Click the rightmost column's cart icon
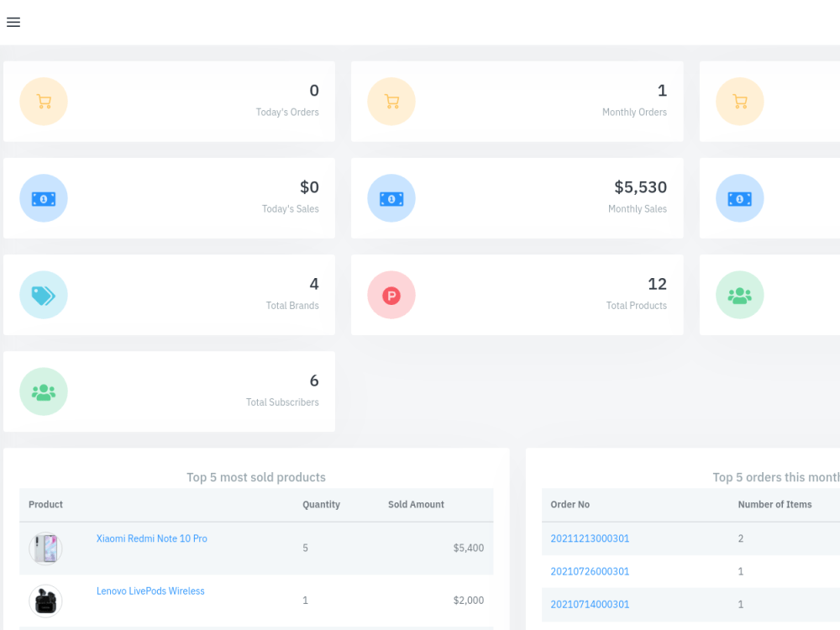Image resolution: width=840 pixels, height=630 pixels. pos(739,101)
